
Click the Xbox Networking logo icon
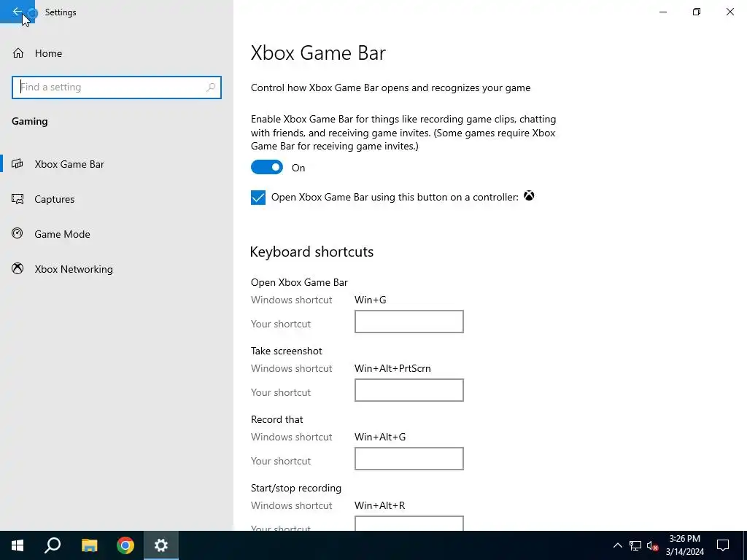click(18, 268)
